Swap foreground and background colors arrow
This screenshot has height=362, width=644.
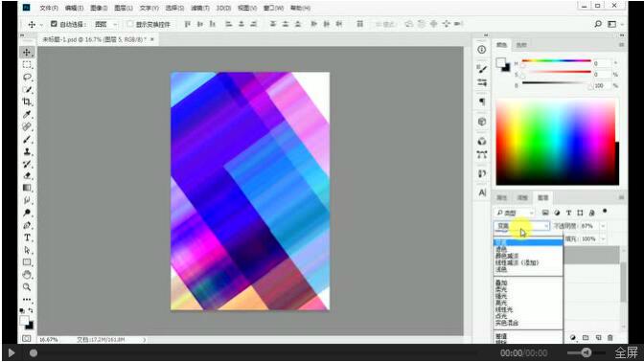(x=31, y=310)
